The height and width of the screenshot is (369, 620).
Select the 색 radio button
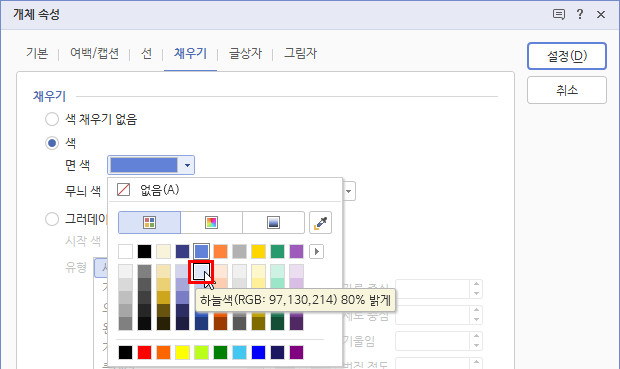pyautogui.click(x=52, y=143)
